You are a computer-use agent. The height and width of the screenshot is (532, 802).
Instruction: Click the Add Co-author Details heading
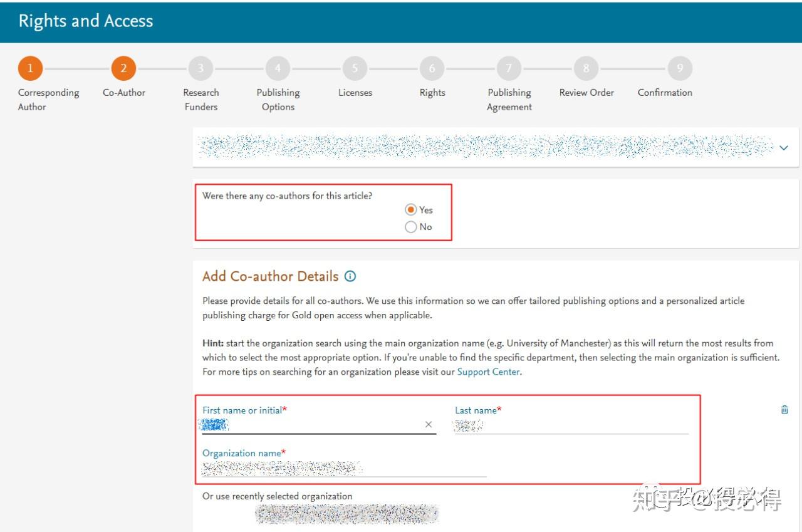[270, 276]
